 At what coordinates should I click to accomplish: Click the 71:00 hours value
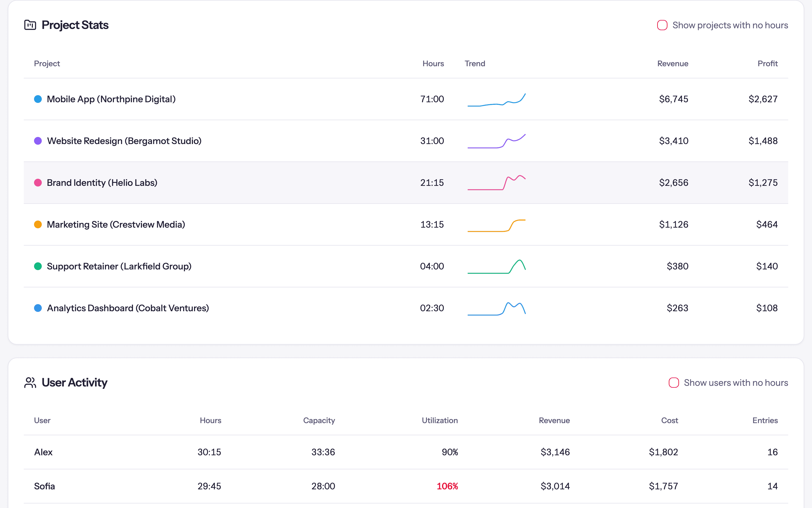pos(432,99)
